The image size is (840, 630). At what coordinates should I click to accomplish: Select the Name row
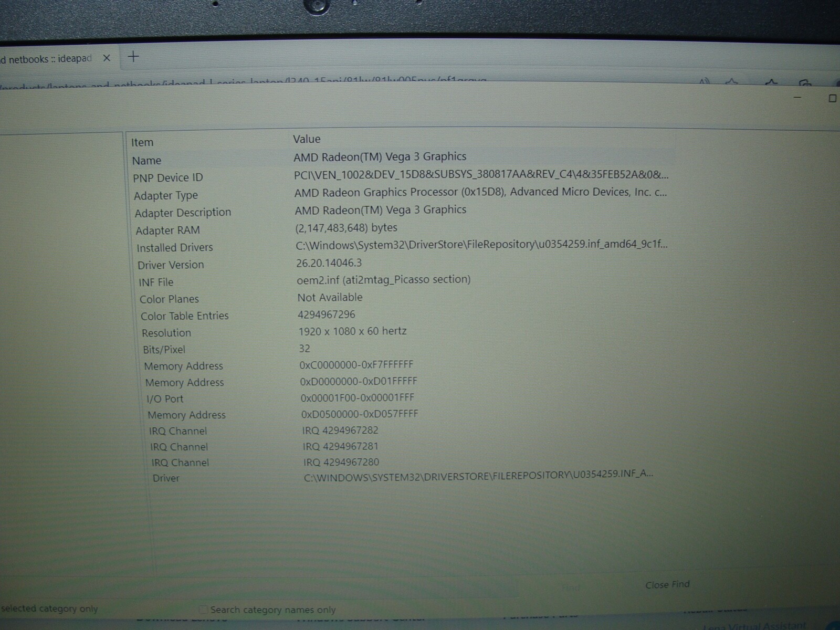[401, 159]
